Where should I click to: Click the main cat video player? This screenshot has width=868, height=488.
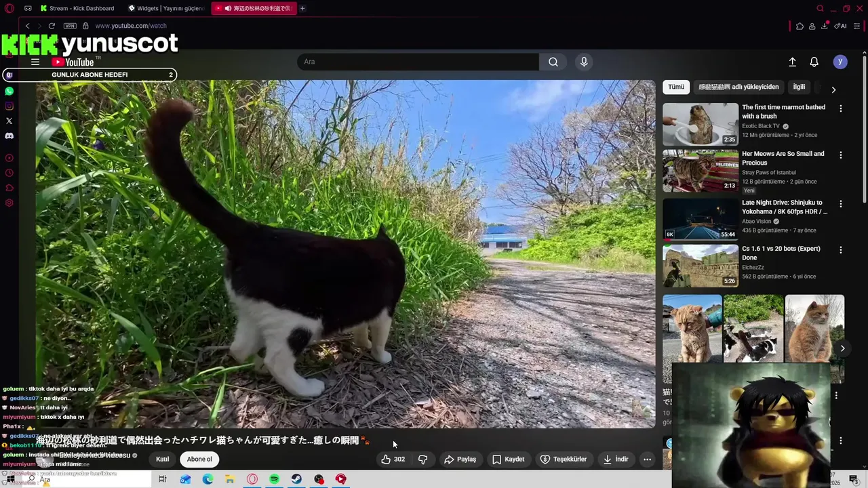coord(346,254)
